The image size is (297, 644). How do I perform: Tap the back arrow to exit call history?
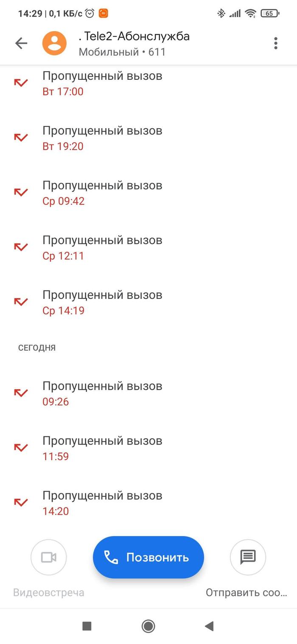(x=21, y=43)
